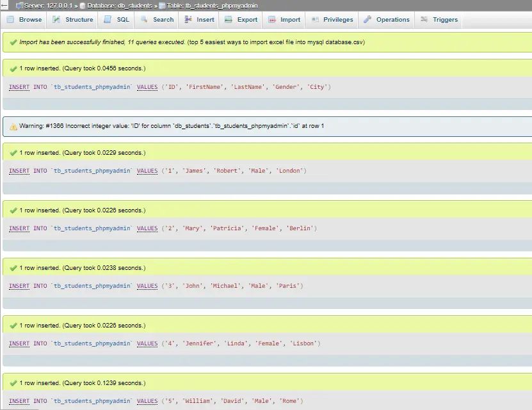Click the Export tab icon

point(229,19)
